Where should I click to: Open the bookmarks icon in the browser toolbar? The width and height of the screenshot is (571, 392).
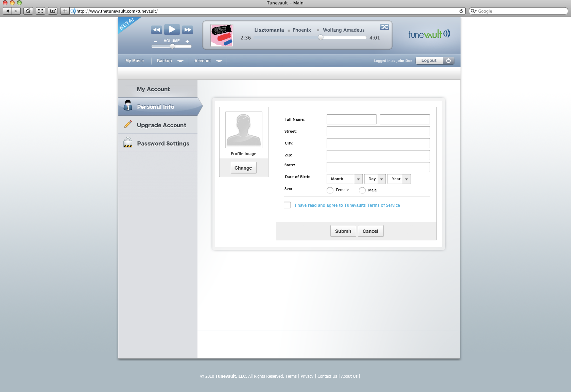(53, 11)
